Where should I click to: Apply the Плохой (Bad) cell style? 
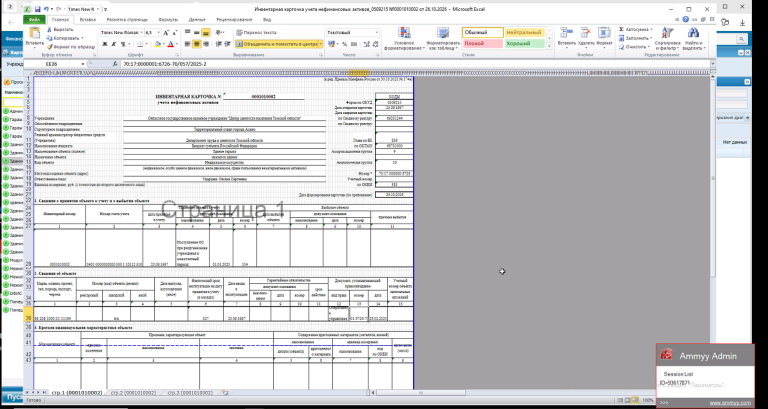pos(482,43)
